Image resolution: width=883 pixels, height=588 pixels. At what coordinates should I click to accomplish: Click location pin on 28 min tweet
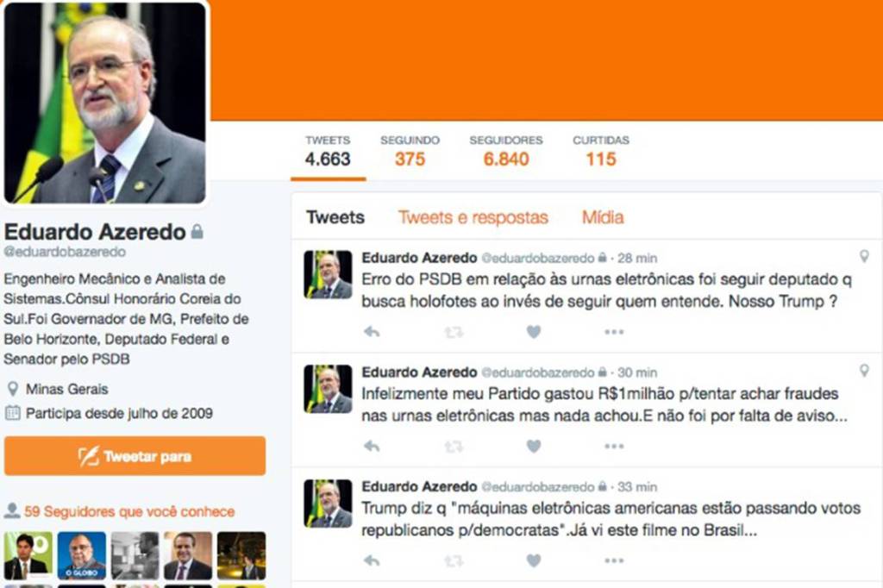pyautogui.click(x=864, y=256)
